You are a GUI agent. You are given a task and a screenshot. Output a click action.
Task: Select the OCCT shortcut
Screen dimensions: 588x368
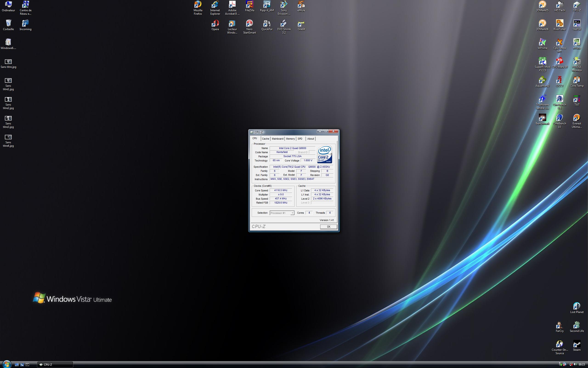coord(560,82)
